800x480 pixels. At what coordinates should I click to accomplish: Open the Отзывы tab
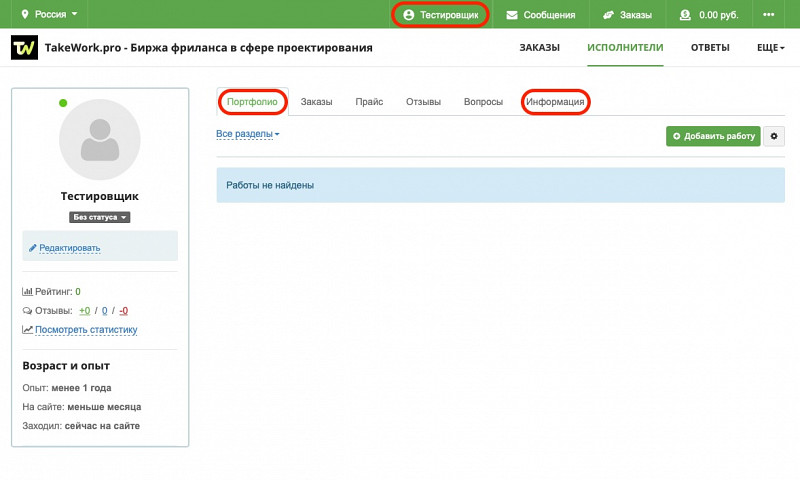(x=423, y=102)
